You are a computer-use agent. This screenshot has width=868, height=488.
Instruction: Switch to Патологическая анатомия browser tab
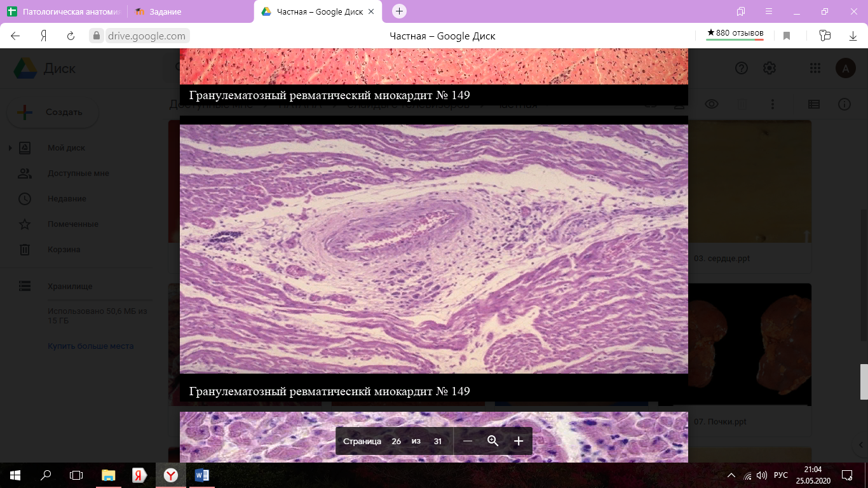tap(64, 11)
